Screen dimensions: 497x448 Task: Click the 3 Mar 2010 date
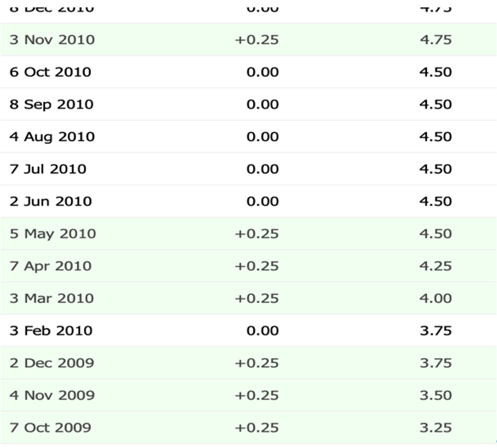[x=51, y=298]
